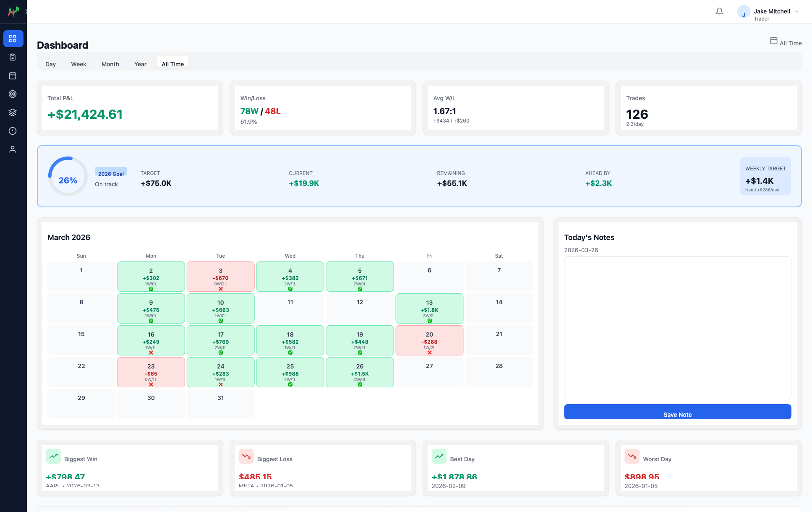
Task: Click the Biggest Win trend icon
Action: coord(53,456)
